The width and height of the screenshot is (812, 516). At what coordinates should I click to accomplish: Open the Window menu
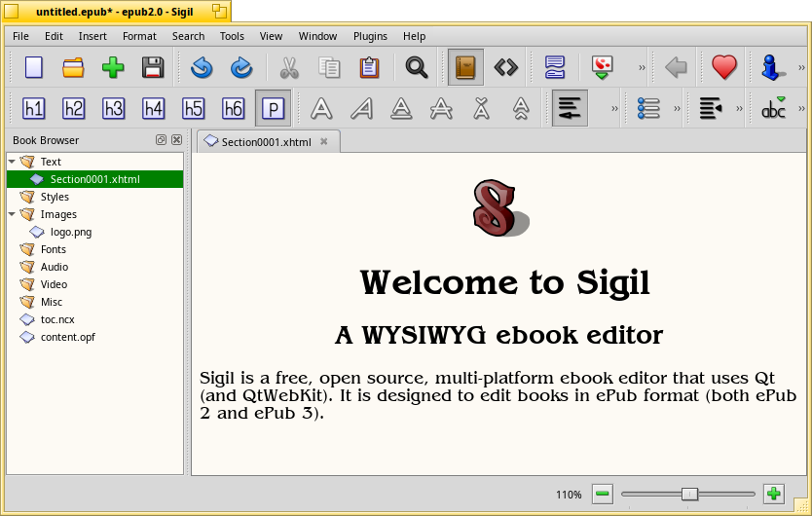(317, 36)
